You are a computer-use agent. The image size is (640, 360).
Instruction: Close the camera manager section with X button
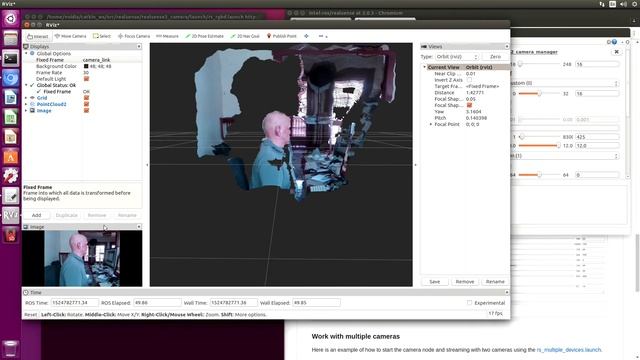[616, 52]
